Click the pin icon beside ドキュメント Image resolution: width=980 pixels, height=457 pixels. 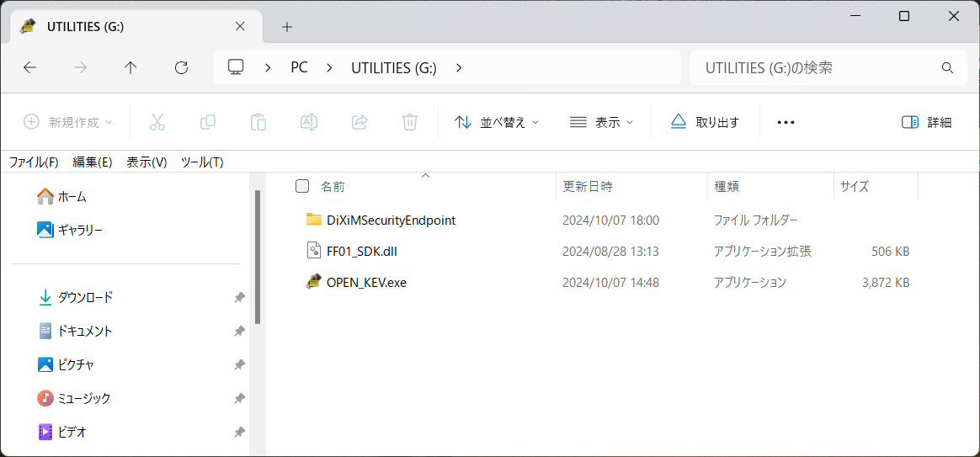[239, 331]
